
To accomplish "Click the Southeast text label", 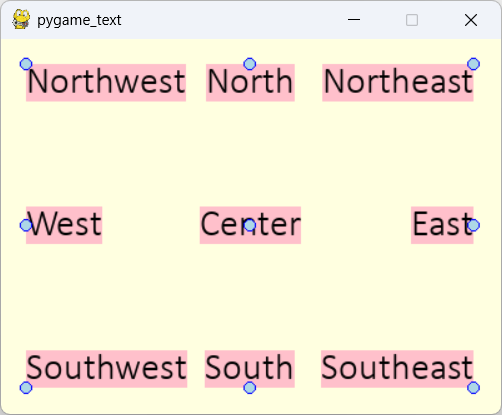I will click(x=397, y=369).
